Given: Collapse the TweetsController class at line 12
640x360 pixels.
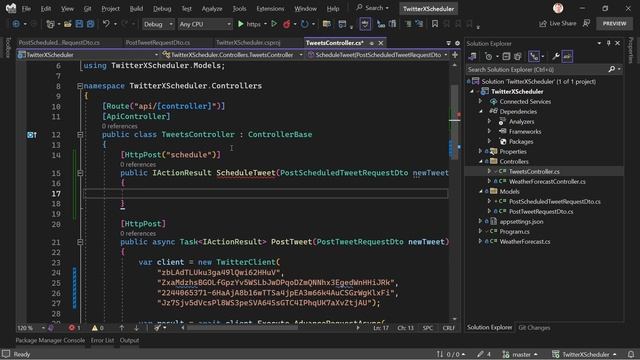Looking at the screenshot, I should click(80, 135).
